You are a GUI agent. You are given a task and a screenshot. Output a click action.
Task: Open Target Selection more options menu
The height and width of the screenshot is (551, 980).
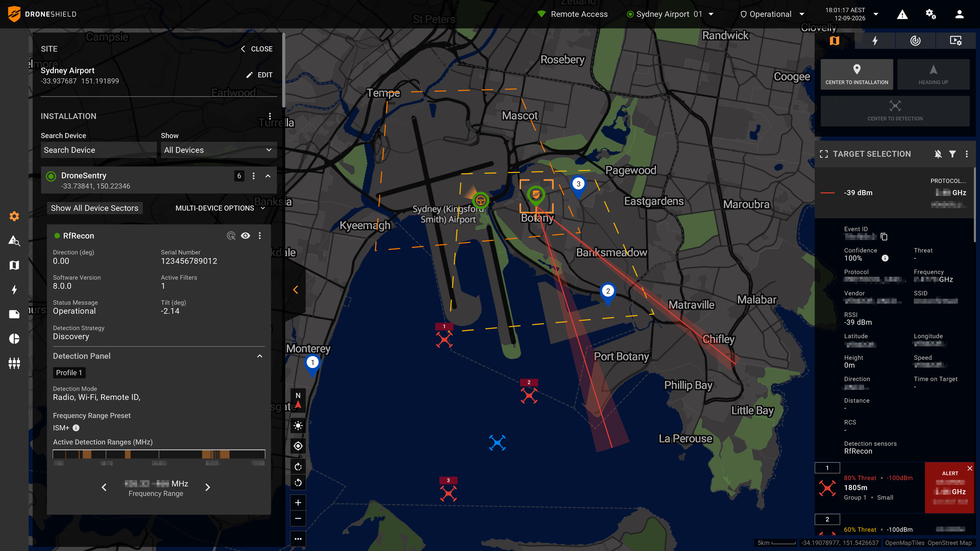[x=967, y=154]
